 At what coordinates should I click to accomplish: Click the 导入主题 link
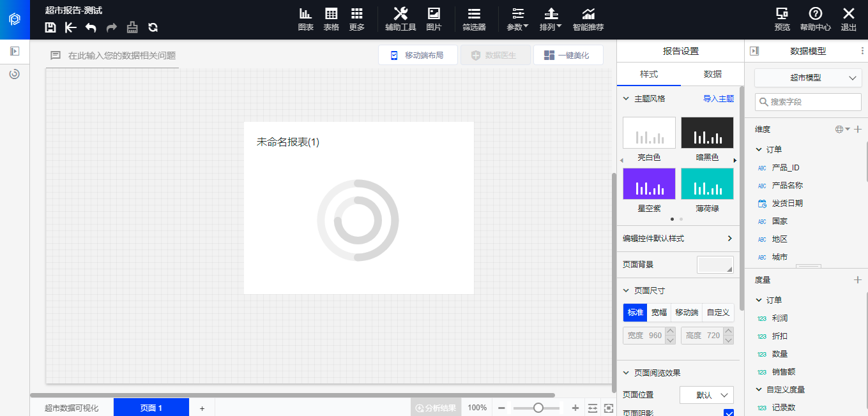tap(718, 99)
